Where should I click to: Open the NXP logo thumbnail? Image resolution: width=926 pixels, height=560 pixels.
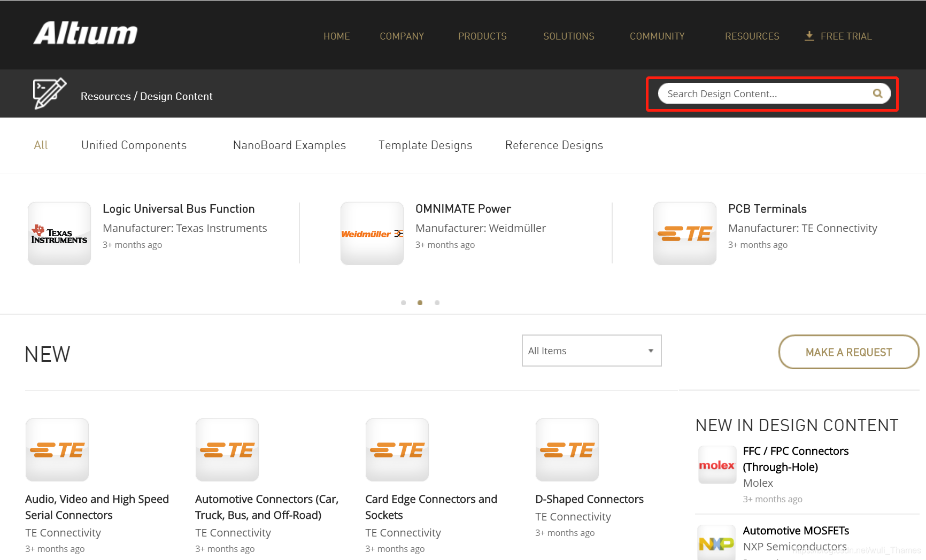[717, 543]
